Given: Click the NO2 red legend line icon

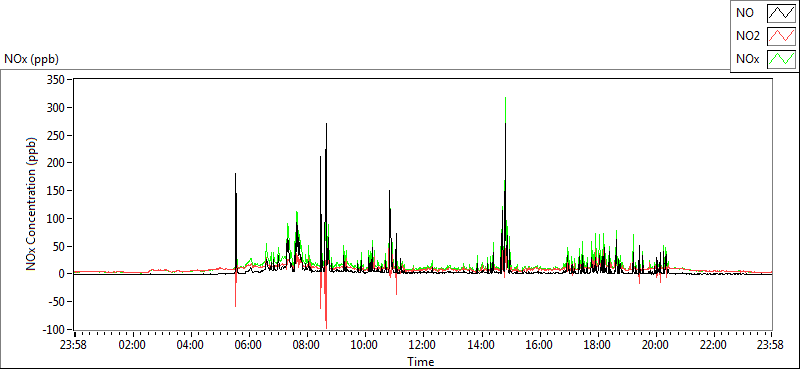Looking at the screenshot, I should click(x=782, y=37).
